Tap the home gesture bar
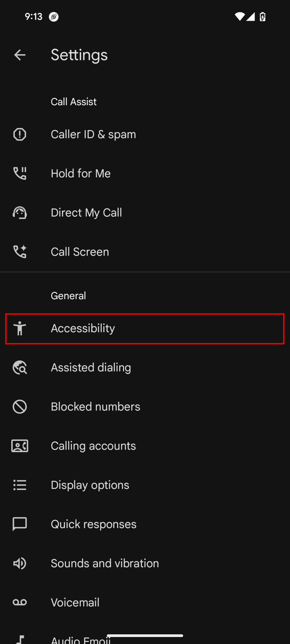Image resolution: width=290 pixels, height=644 pixels. click(145, 636)
